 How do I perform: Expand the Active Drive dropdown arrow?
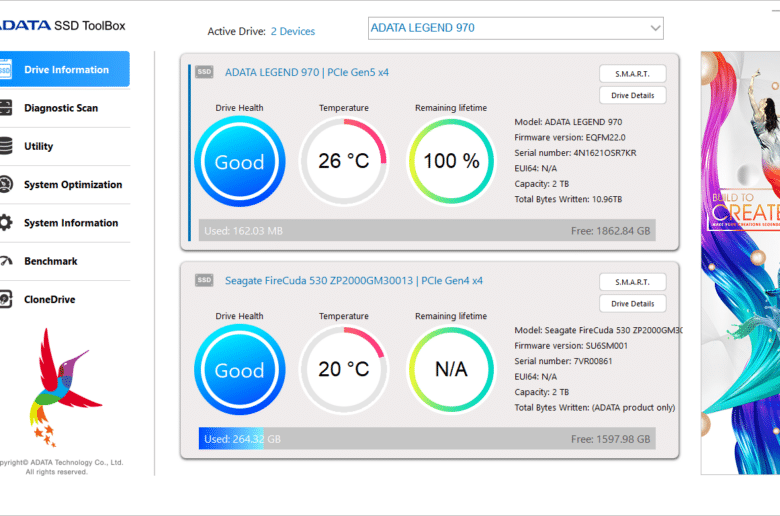pyautogui.click(x=655, y=28)
